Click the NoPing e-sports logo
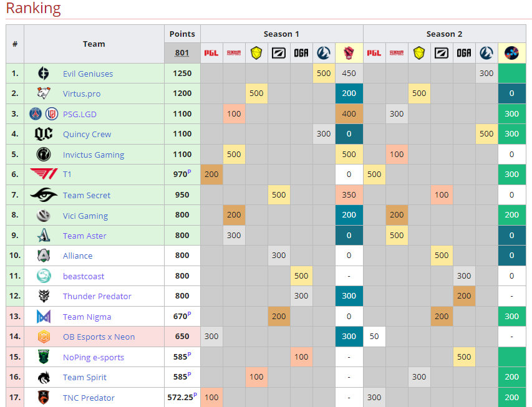 (x=44, y=357)
